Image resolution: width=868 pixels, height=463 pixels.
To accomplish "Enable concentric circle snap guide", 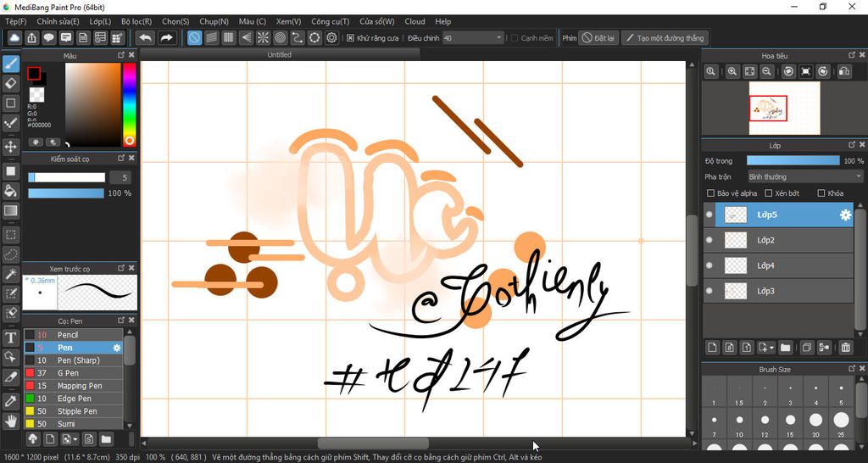I will coord(280,37).
